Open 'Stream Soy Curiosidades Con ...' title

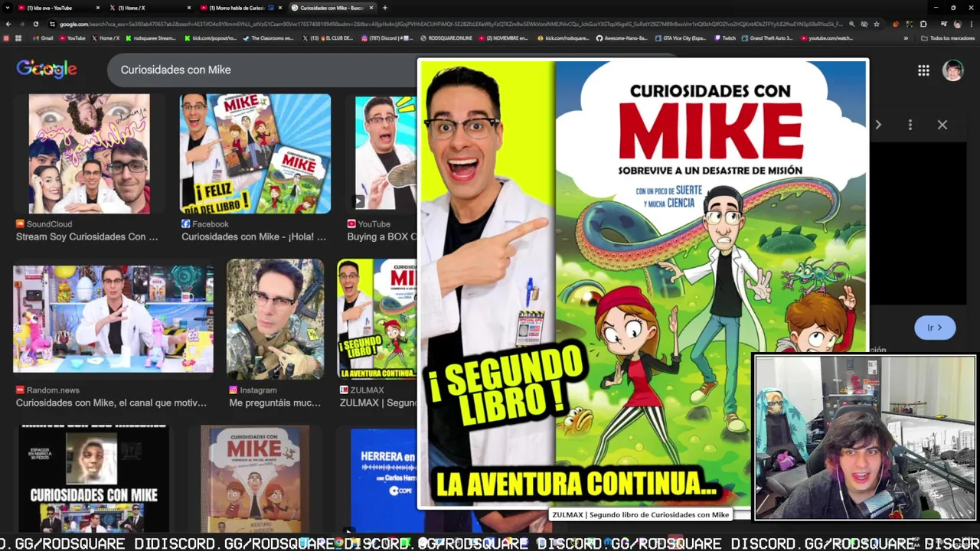coord(87,237)
